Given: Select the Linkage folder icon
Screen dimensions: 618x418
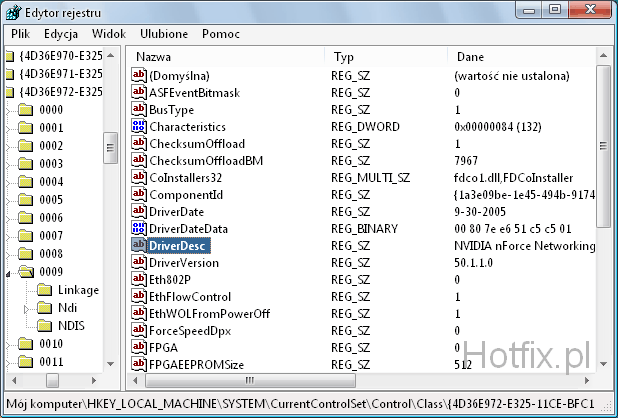Looking at the screenshot, I should [x=45, y=290].
